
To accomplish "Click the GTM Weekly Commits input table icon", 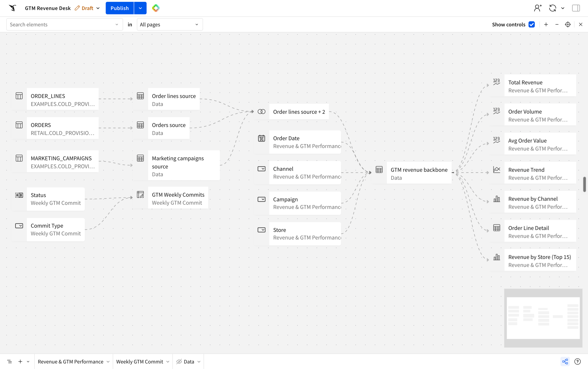I will click(140, 195).
